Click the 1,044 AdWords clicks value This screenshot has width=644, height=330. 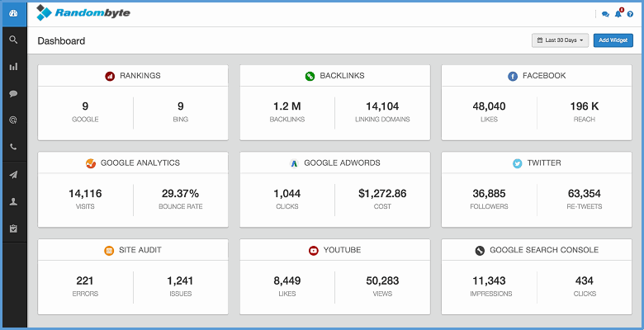pyautogui.click(x=287, y=193)
